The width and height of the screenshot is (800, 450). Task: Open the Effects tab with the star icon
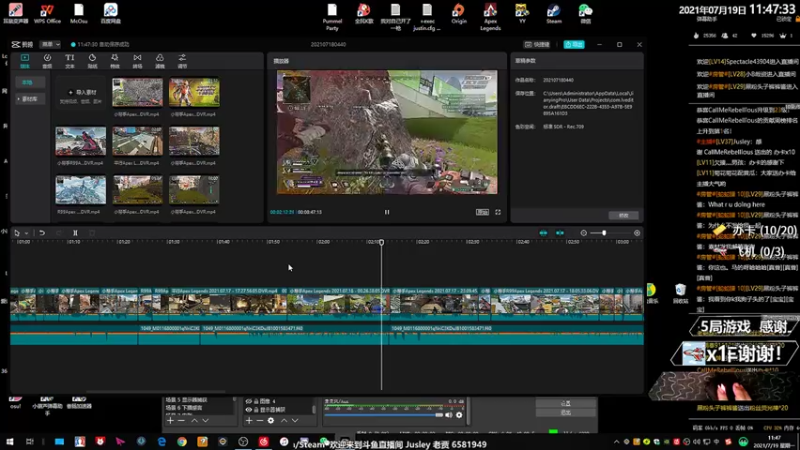point(115,61)
